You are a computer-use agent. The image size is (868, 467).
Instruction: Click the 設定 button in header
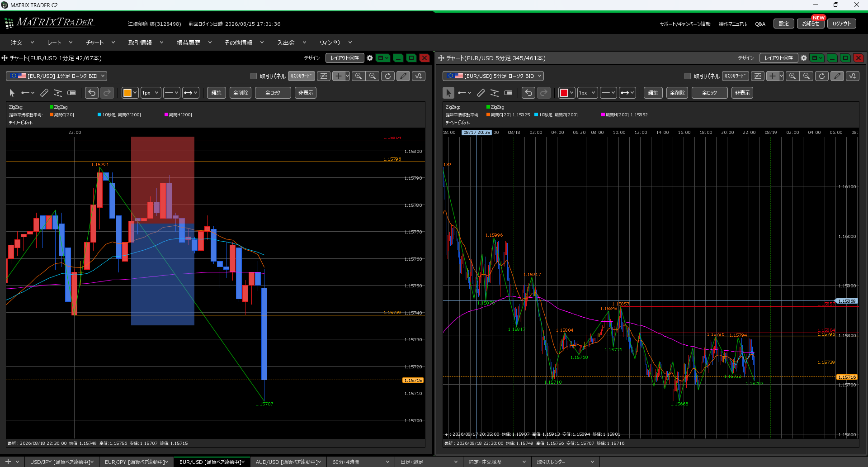pos(784,24)
